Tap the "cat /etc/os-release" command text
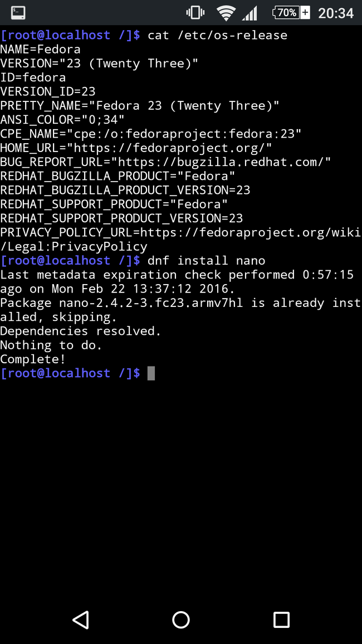 click(x=217, y=35)
